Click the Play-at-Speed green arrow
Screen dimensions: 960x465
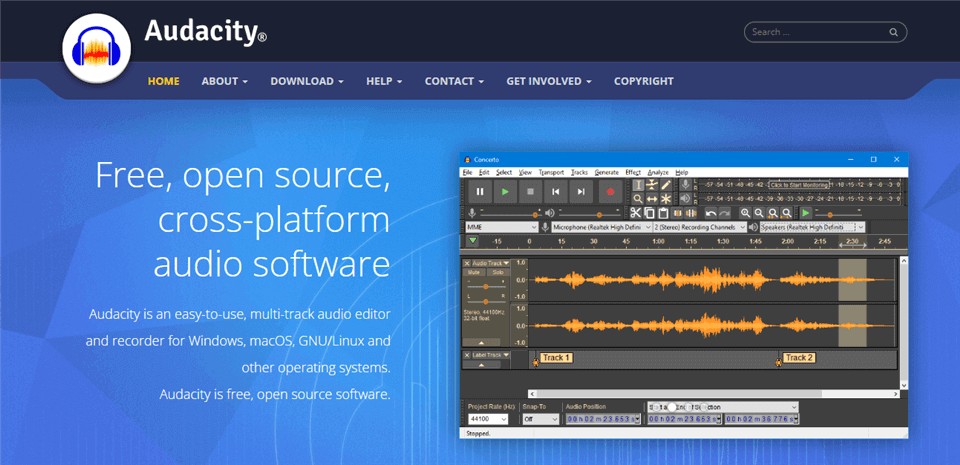pyautogui.click(x=806, y=213)
